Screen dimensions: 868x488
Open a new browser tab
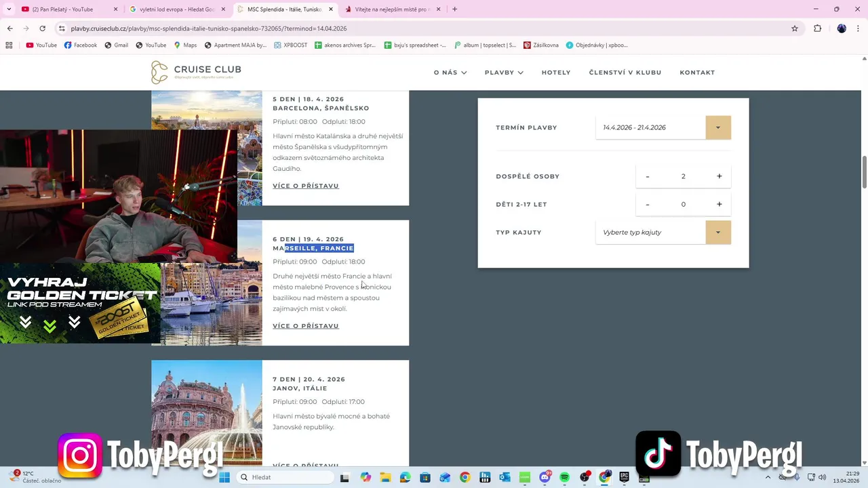click(x=454, y=9)
